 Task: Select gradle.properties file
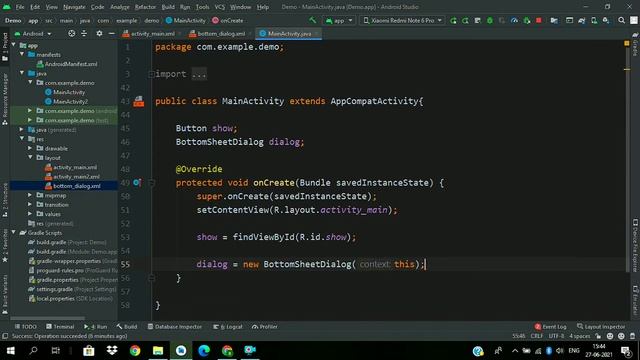click(57, 280)
